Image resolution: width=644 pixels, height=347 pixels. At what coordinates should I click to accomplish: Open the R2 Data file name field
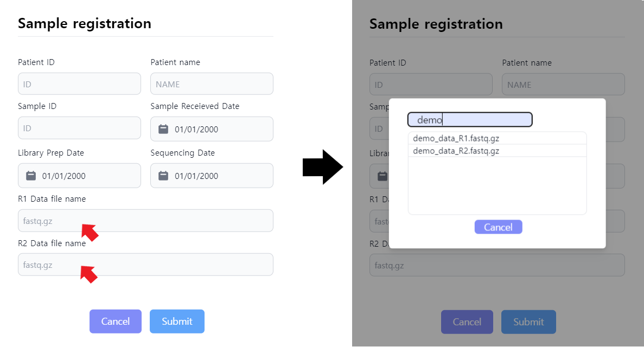tap(145, 265)
